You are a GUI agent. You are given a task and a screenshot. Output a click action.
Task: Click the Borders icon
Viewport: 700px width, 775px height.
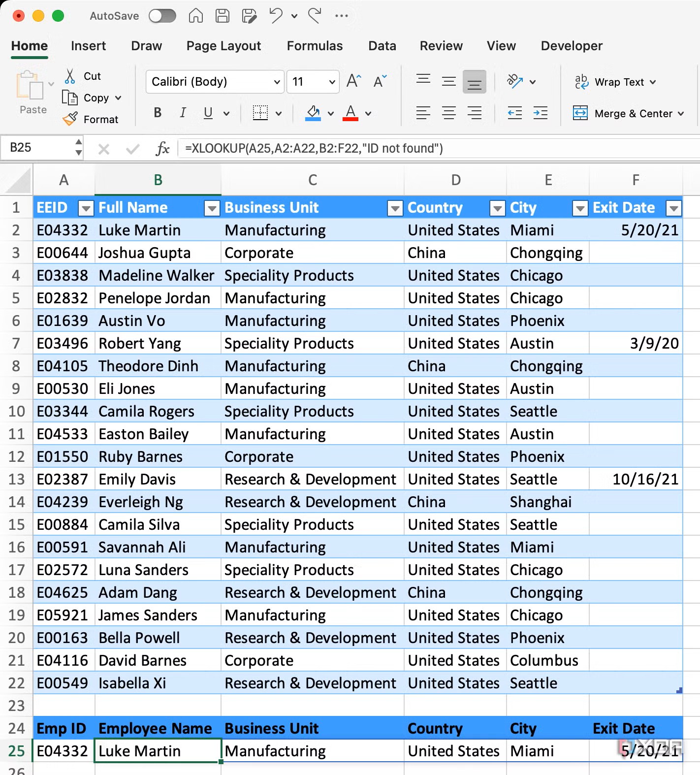260,113
